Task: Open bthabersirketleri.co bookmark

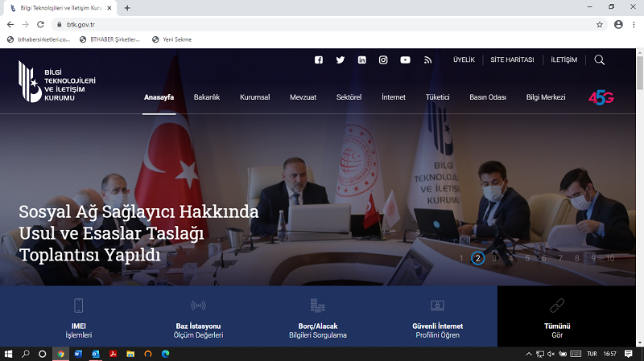Action: pyautogui.click(x=39, y=39)
